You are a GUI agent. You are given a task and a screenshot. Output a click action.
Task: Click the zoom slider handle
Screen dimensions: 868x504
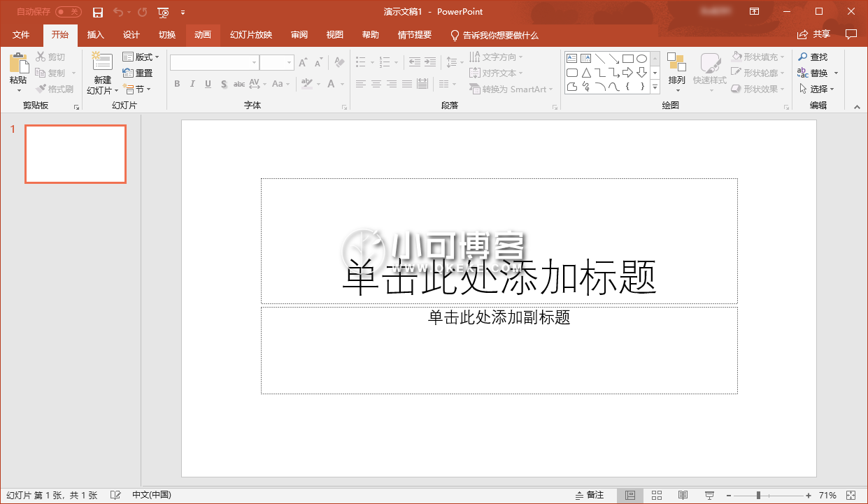point(758,495)
